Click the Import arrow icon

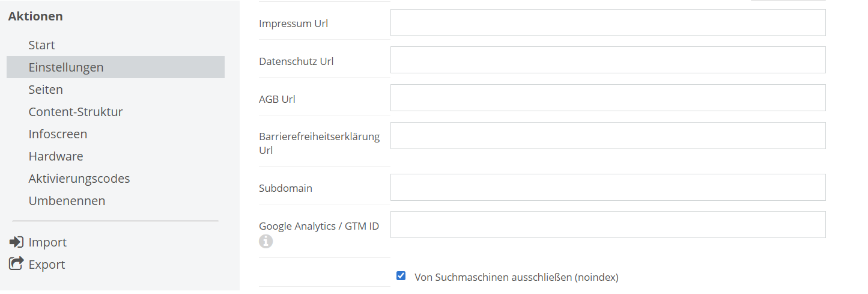[16, 242]
